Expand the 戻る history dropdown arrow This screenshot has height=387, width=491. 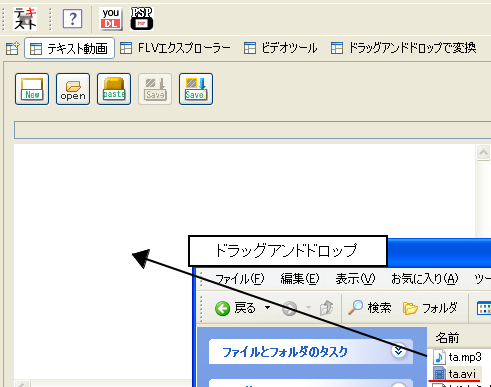pos(267,307)
